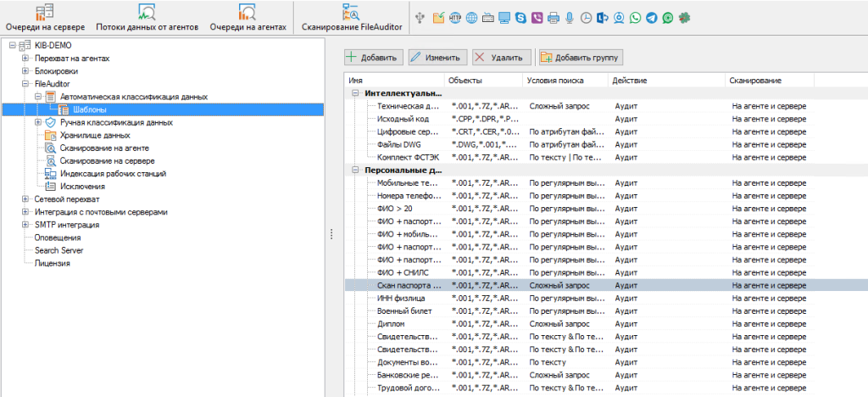Click the microphone icon in the toolbar
The image size is (868, 397).
click(x=570, y=18)
